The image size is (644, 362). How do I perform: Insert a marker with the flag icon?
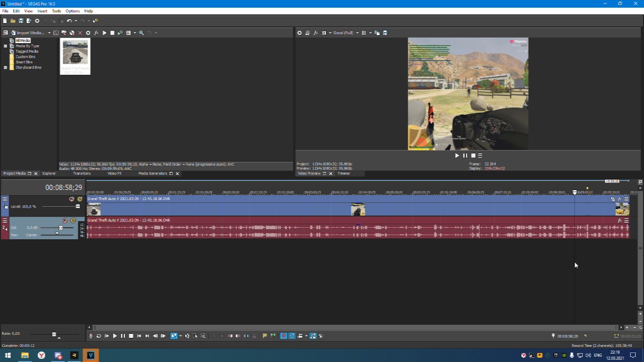click(265, 336)
